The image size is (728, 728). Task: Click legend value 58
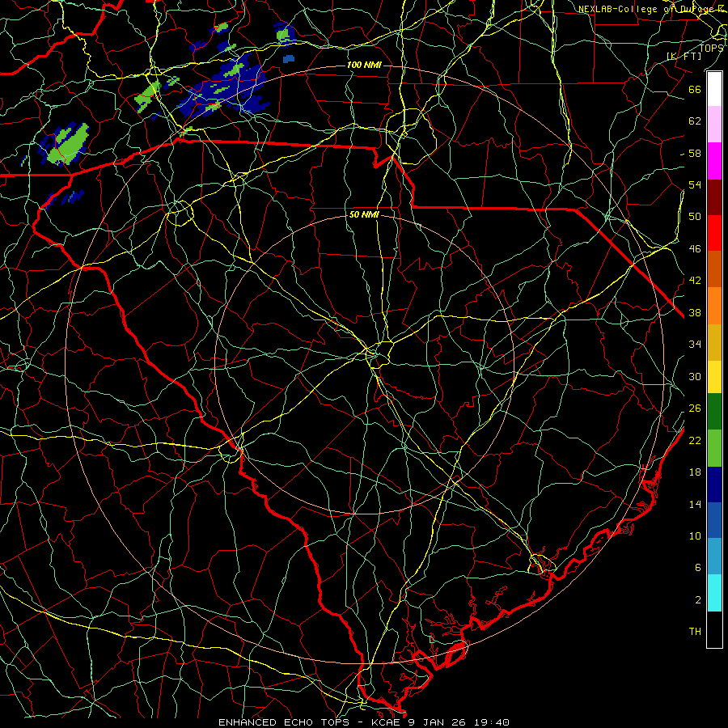click(x=695, y=153)
